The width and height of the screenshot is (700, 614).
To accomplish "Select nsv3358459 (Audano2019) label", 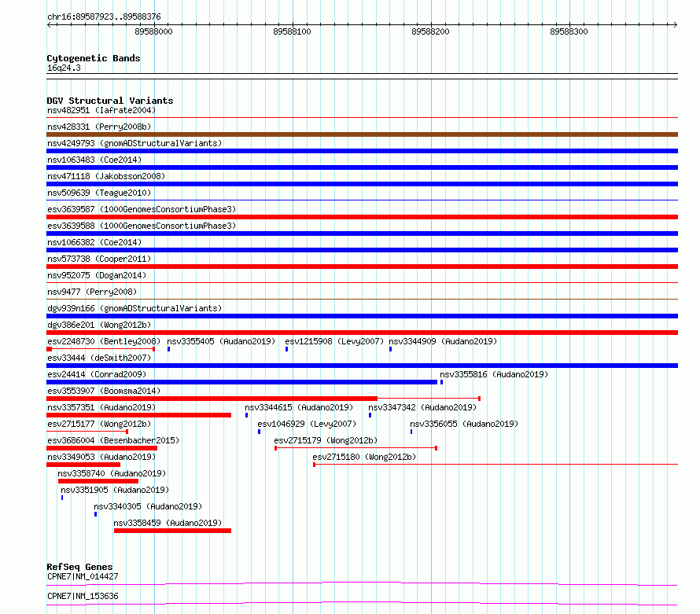I will point(168,523).
